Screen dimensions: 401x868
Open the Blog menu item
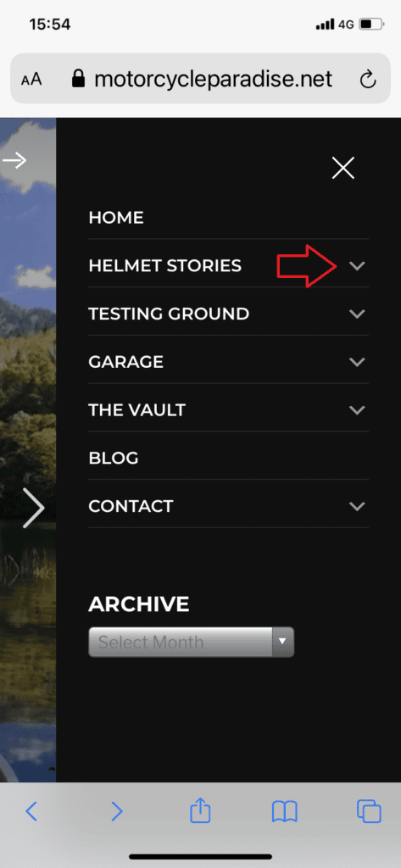pos(114,459)
